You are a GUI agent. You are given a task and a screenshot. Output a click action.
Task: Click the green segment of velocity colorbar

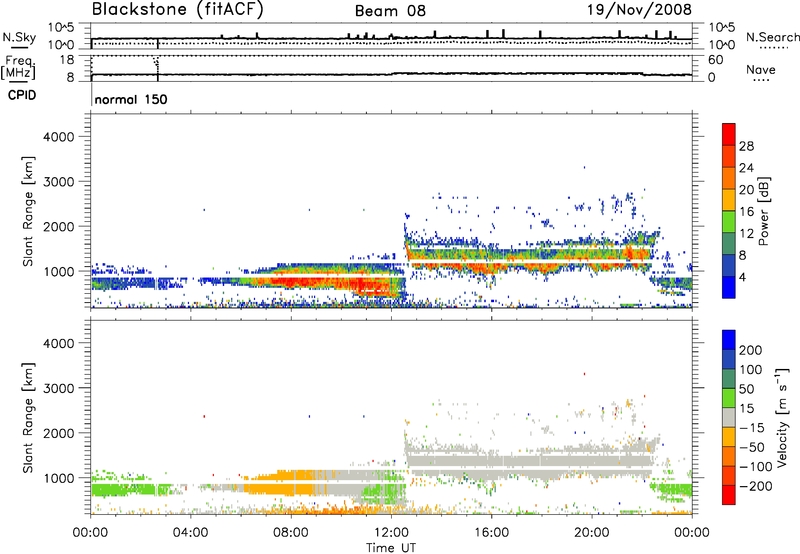pyautogui.click(x=729, y=398)
